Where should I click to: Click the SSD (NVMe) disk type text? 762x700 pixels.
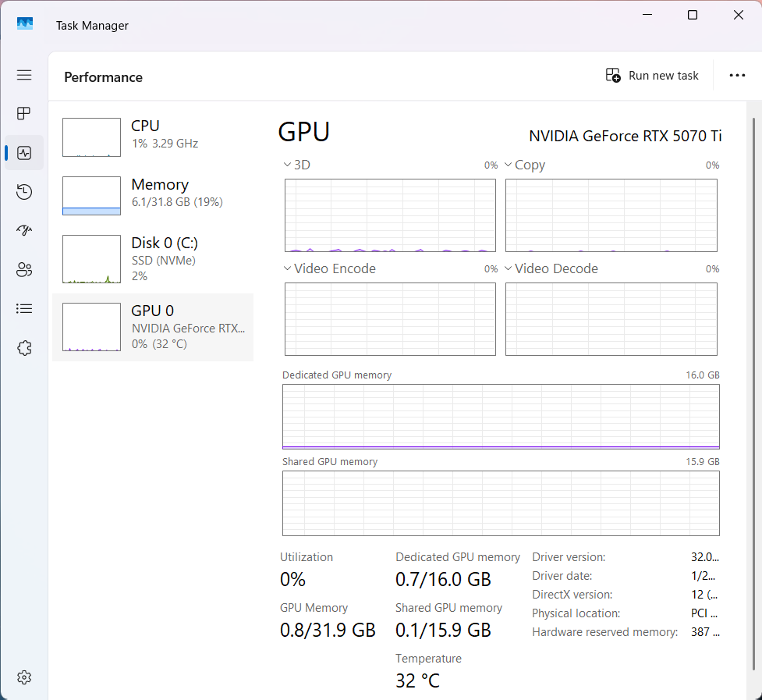tap(163, 261)
